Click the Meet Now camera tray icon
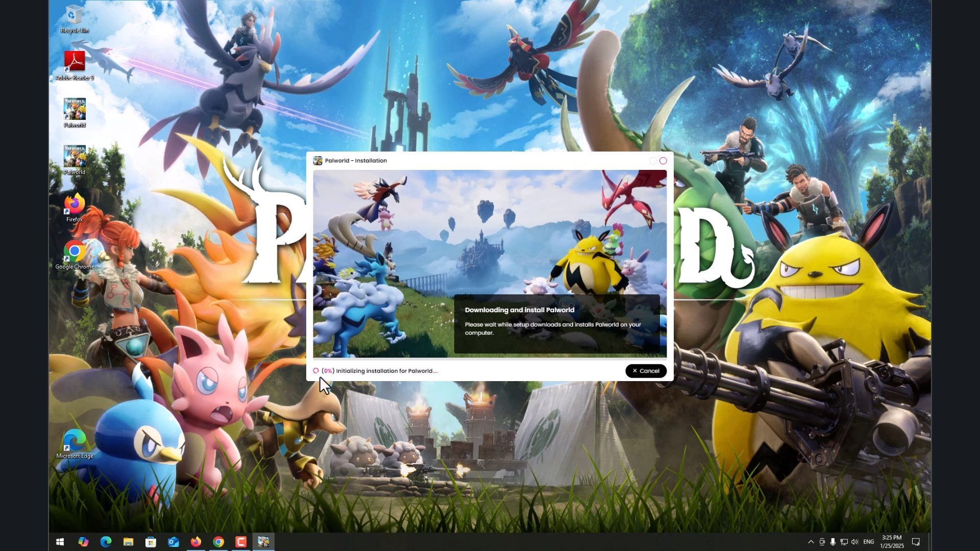The image size is (980, 551). (x=822, y=542)
